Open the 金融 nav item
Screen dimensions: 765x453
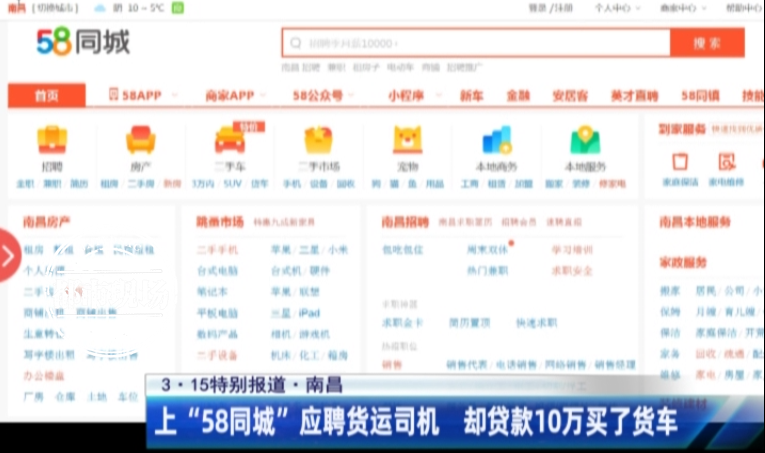coord(518,96)
